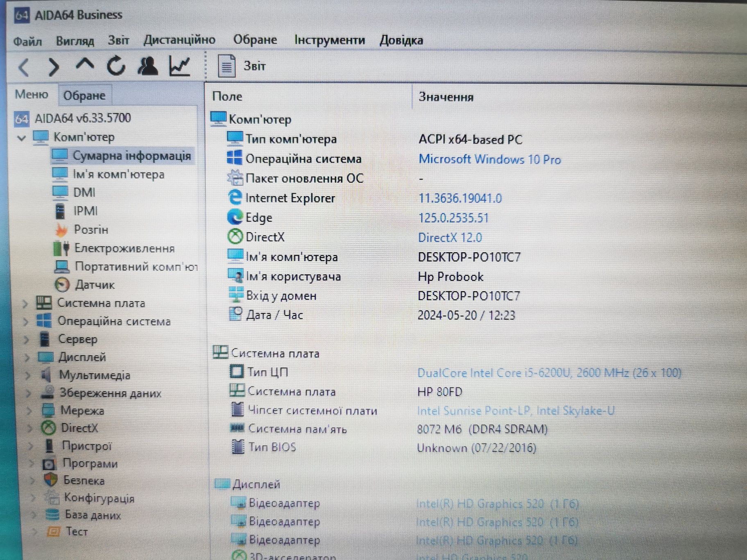Image resolution: width=747 pixels, height=560 pixels.
Task: Open the Звіт menu
Action: (x=118, y=40)
